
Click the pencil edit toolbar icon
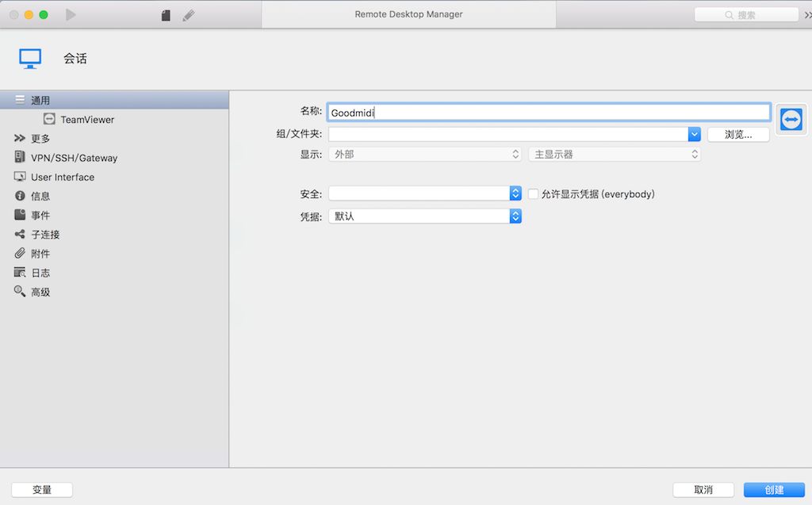(x=189, y=16)
